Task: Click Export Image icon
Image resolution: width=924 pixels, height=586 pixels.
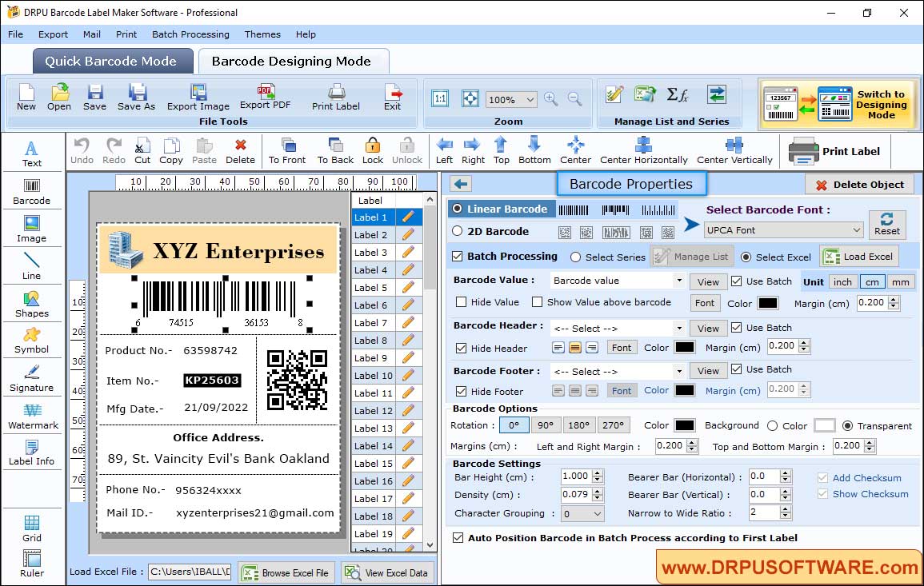Action: pos(198,98)
